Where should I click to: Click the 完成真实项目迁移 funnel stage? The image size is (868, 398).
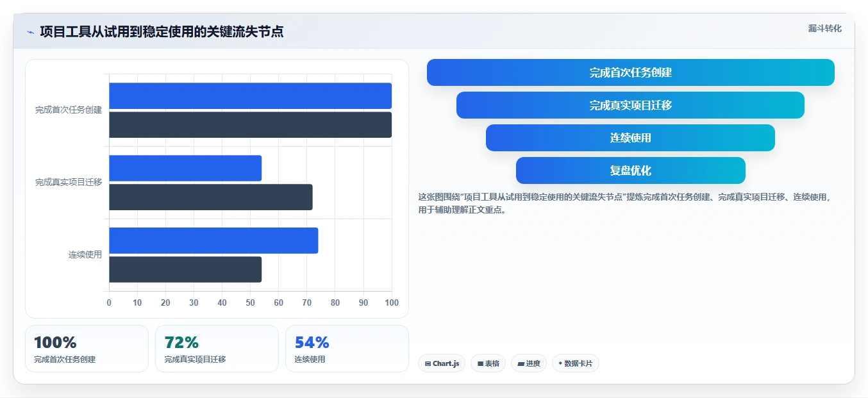coord(631,105)
